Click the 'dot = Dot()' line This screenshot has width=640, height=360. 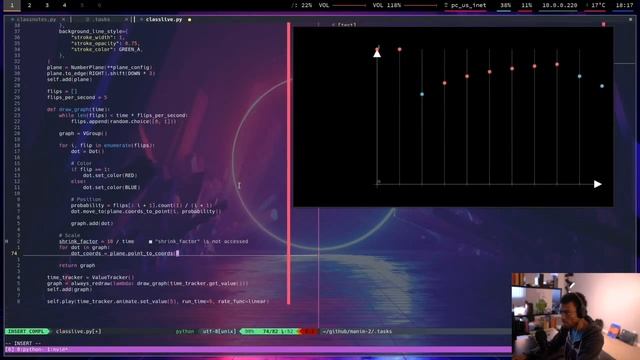tap(87, 151)
